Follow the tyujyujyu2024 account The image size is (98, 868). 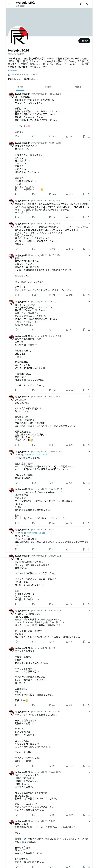tap(84, 41)
